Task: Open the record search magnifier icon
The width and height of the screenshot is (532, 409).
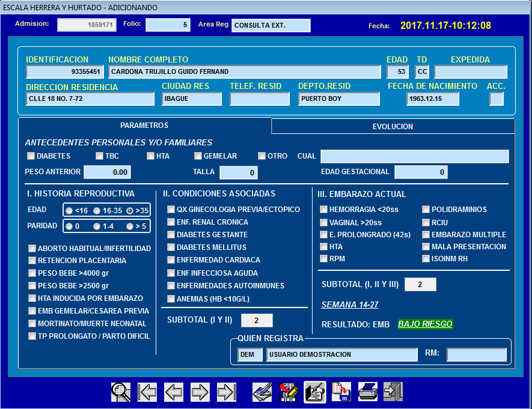Action: point(121,392)
